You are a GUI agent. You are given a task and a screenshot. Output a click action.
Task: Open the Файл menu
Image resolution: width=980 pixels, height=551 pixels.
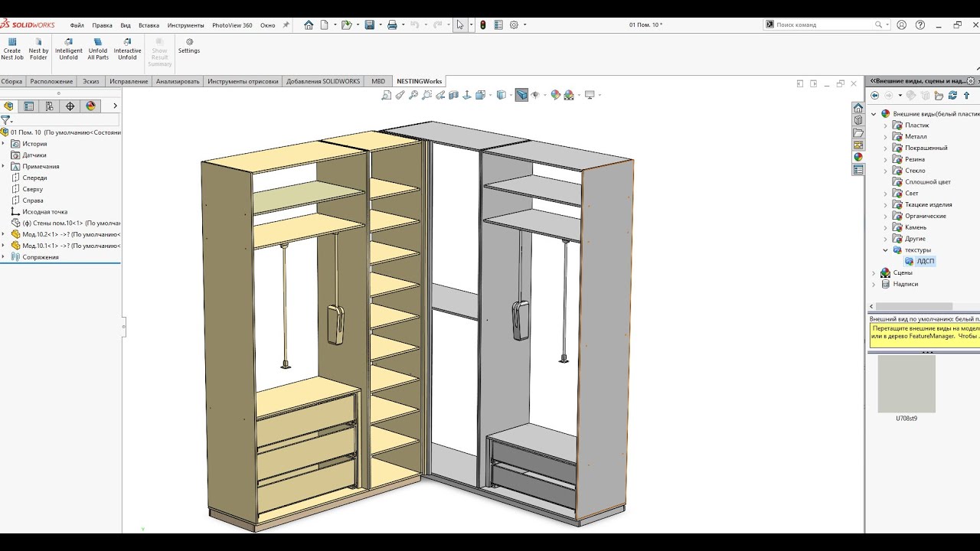77,25
